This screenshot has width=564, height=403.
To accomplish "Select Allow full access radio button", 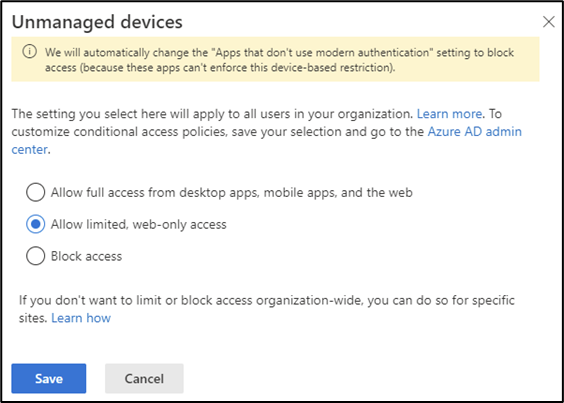I will (36, 193).
